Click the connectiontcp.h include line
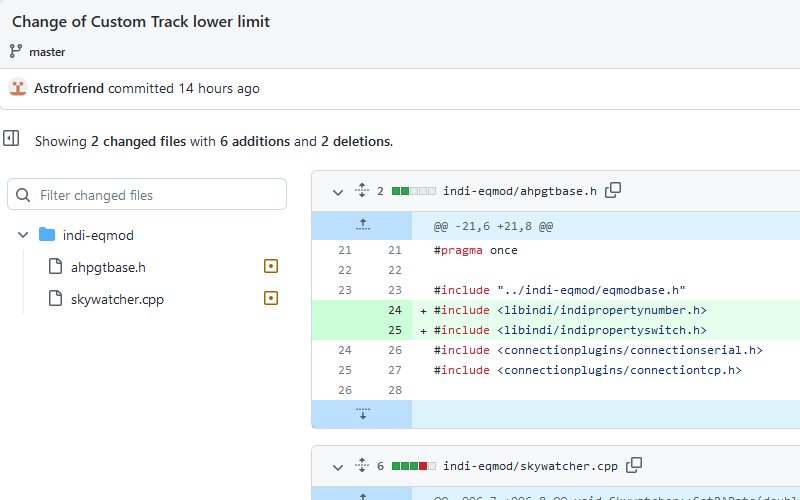The image size is (800, 500). pos(587,370)
